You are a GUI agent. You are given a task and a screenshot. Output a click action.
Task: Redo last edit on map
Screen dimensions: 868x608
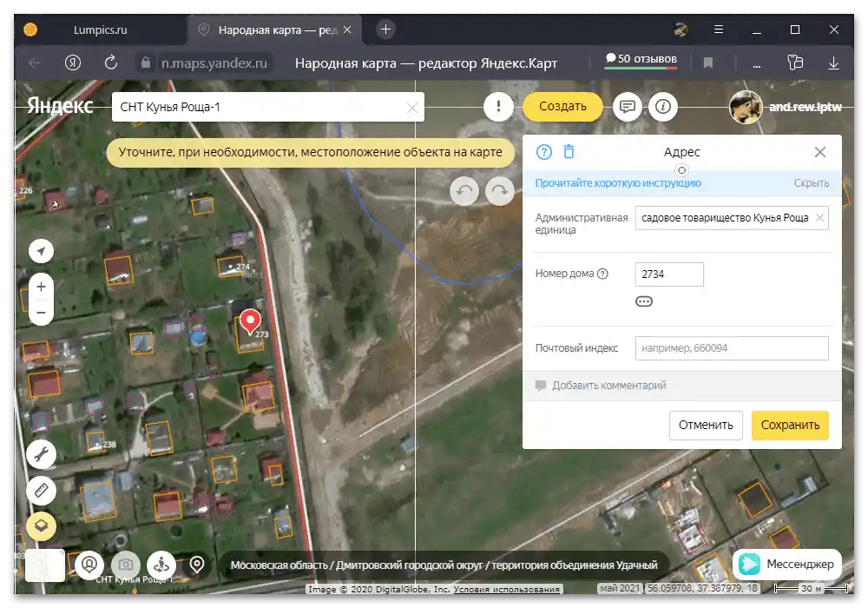[x=500, y=191]
